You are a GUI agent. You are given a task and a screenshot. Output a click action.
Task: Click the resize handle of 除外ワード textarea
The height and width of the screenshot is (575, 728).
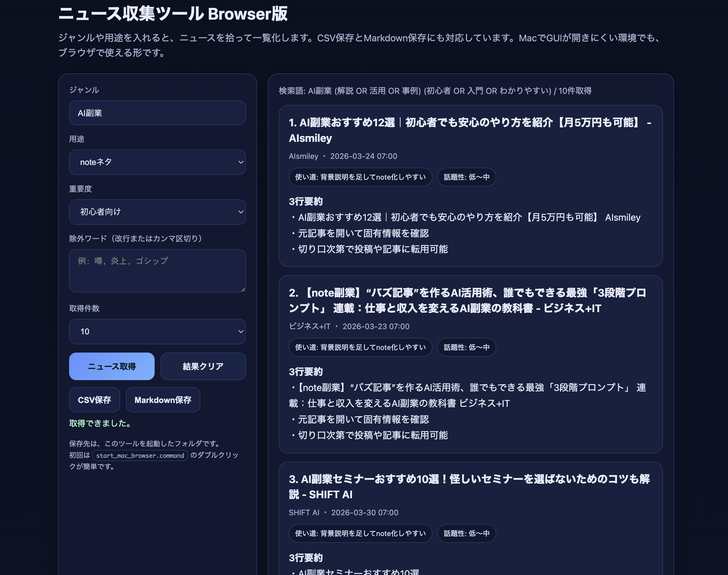pos(243,290)
